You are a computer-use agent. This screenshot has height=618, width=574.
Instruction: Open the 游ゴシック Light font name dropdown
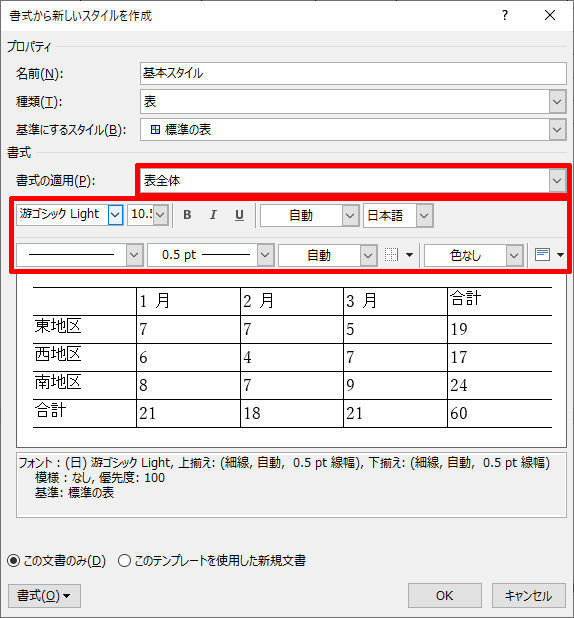tap(115, 215)
